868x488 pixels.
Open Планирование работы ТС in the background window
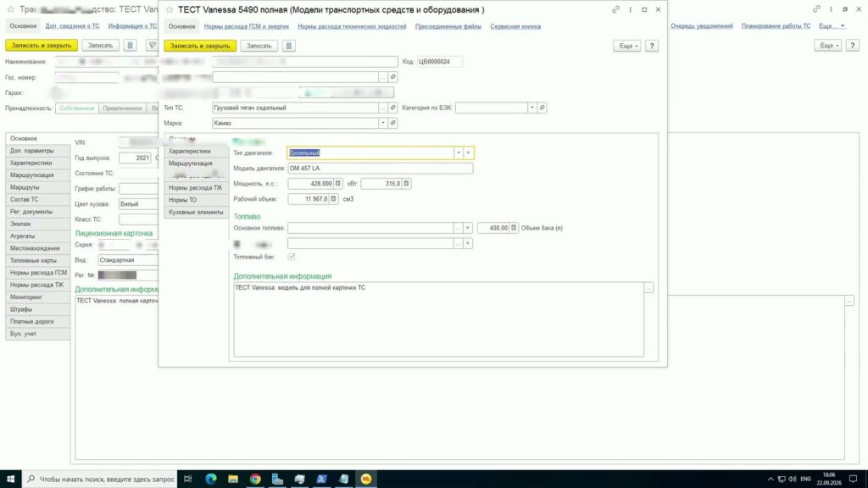coord(776,26)
